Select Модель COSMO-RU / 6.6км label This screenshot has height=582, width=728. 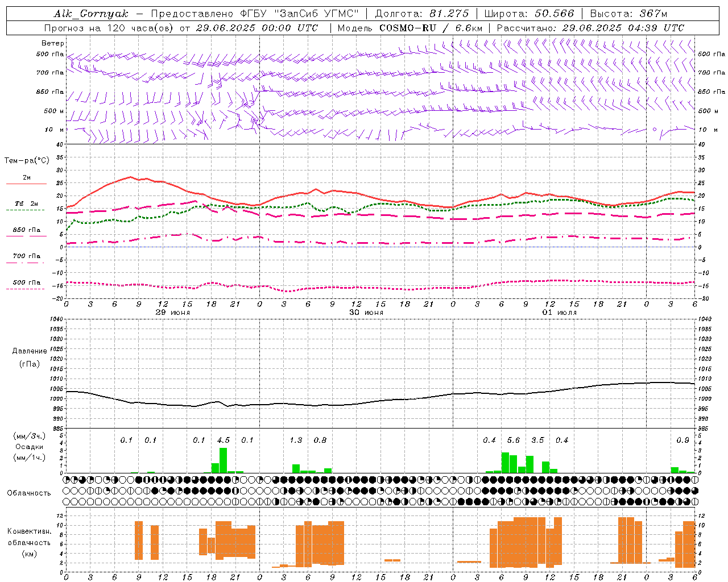click(410, 28)
